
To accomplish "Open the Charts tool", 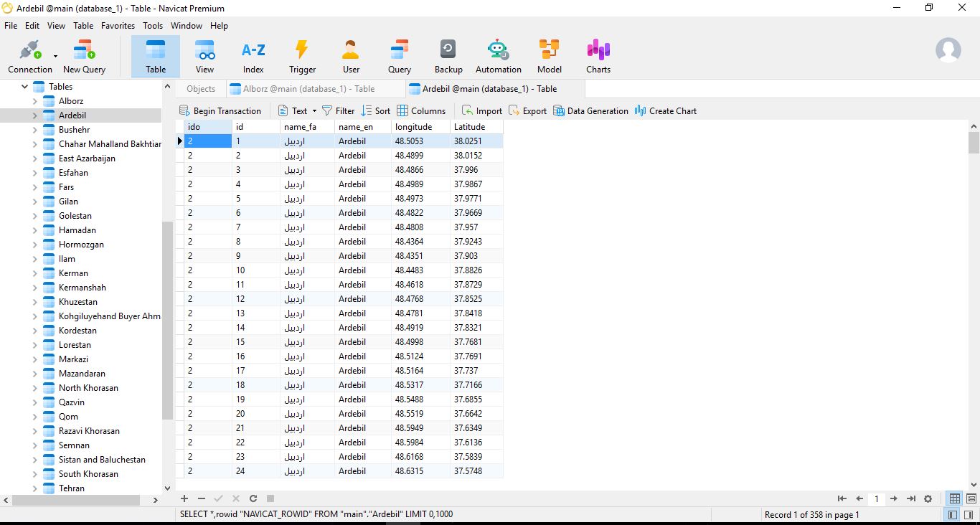I will (x=598, y=57).
